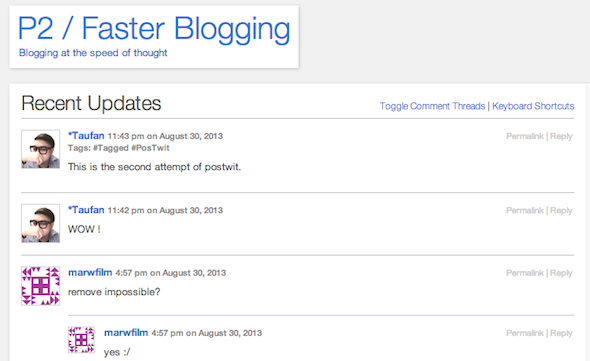Image resolution: width=590 pixels, height=361 pixels.
Task: Click the 'Blogging at the speed of thought' tagline
Action: coord(93,53)
